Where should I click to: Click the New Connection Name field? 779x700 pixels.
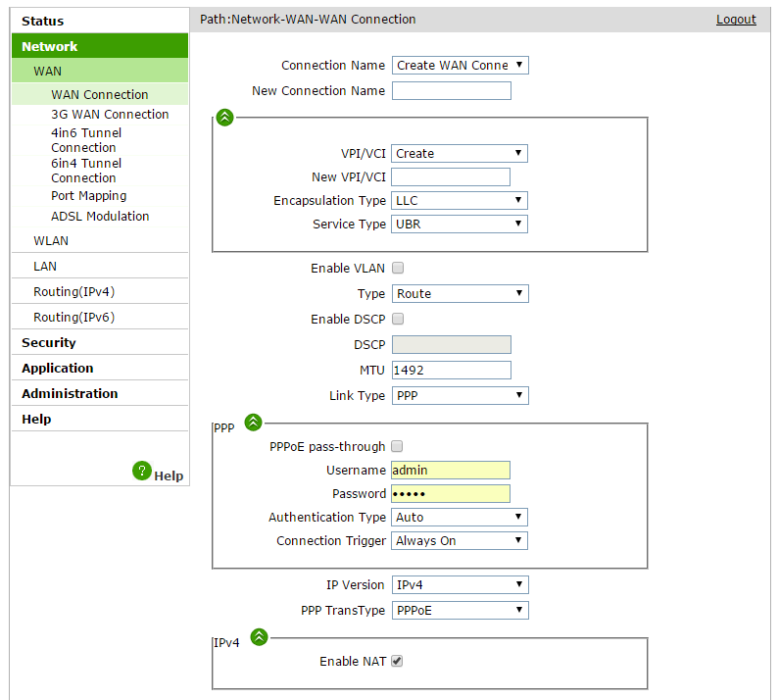click(x=452, y=91)
